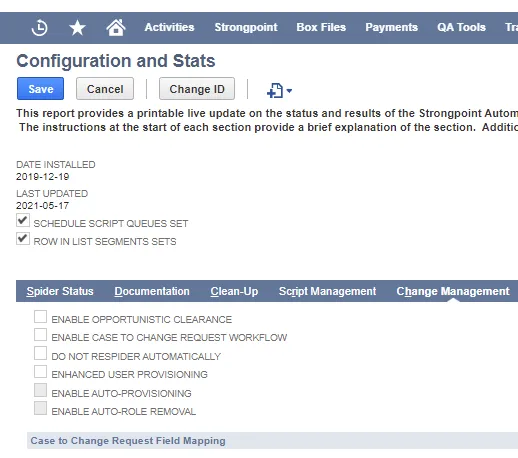Go to Home via house icon
This screenshot has height=458, width=518.
tap(116, 27)
